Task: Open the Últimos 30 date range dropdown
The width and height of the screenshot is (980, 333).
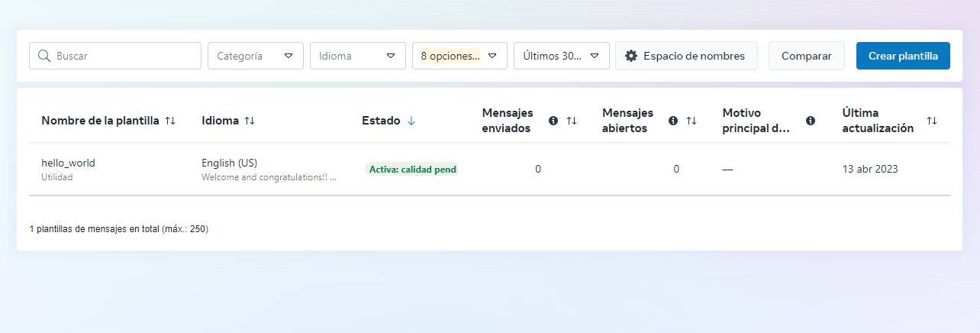Action: 561,56
